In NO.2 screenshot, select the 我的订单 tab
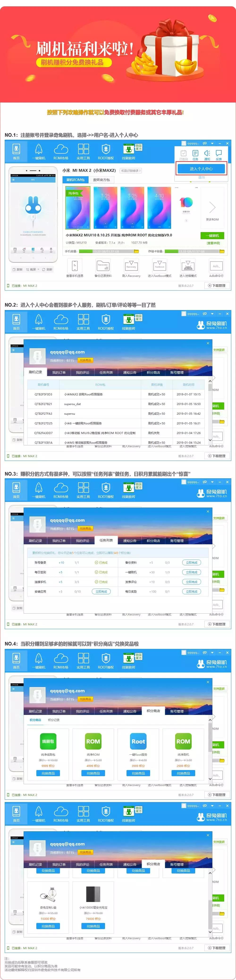 click(59, 373)
